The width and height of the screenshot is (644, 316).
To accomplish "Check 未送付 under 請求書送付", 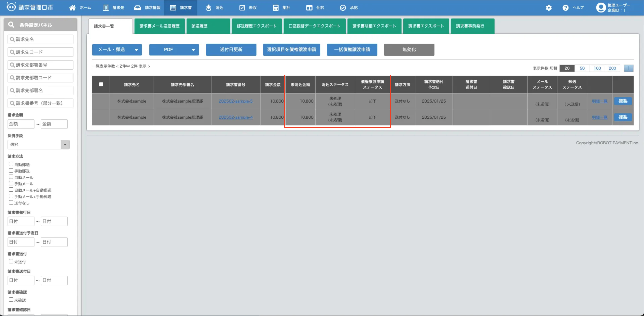I will tap(11, 261).
